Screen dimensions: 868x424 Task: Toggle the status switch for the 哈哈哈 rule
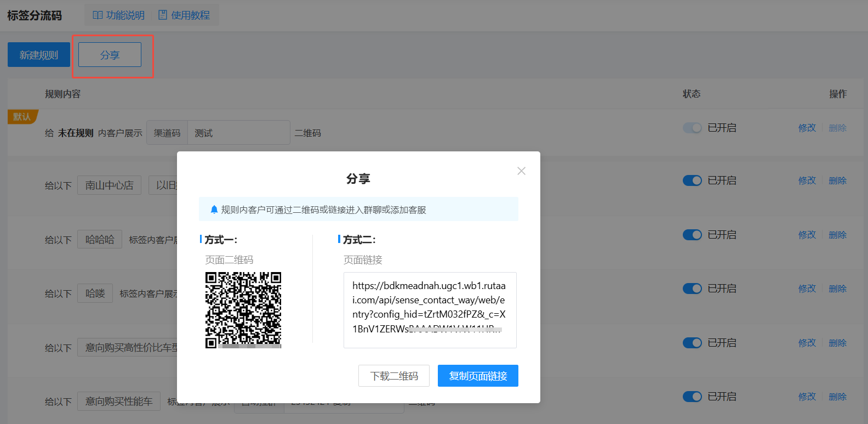point(692,235)
